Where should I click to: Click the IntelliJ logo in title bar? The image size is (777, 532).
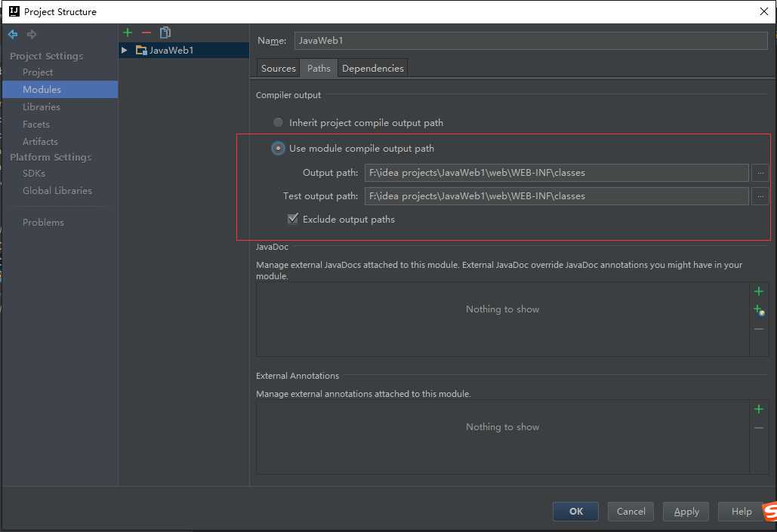tap(14, 11)
